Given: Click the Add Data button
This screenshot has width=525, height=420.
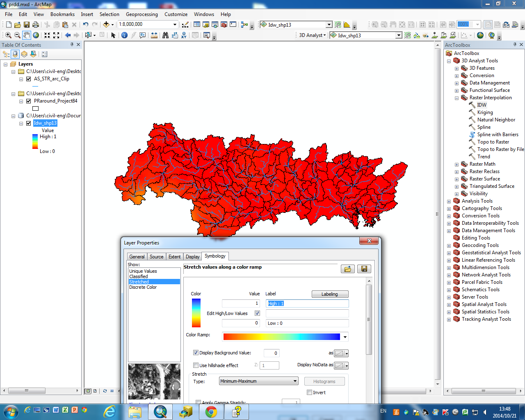Looking at the screenshot, I should pyautogui.click(x=106, y=25).
